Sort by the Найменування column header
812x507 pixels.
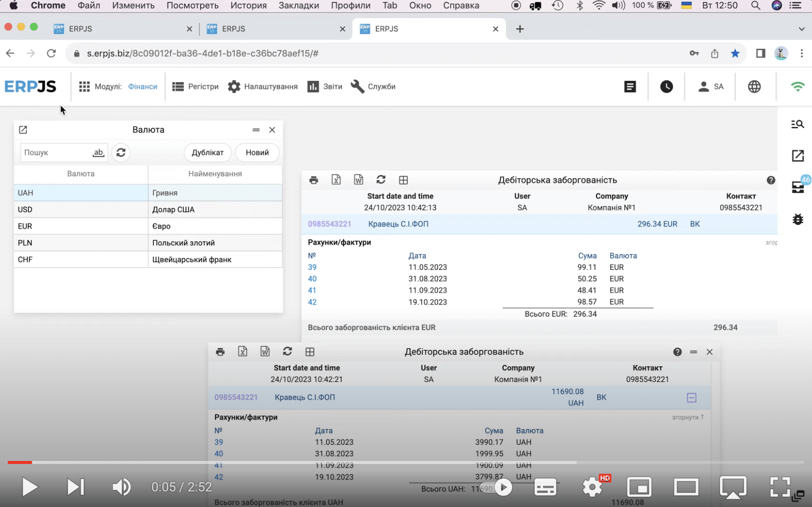215,174
